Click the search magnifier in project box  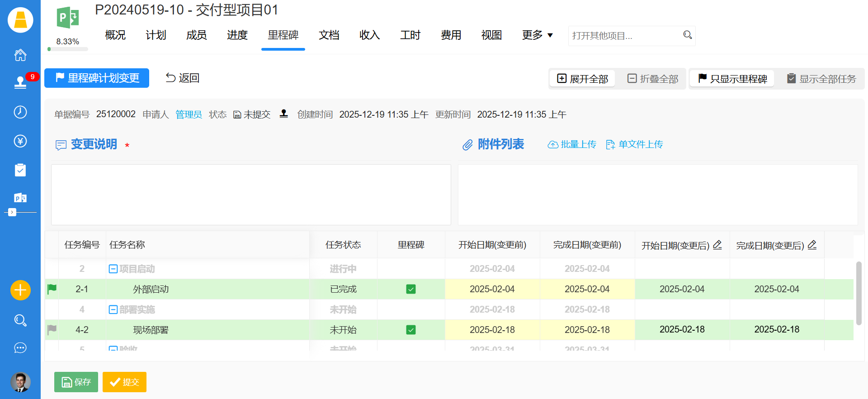[687, 35]
